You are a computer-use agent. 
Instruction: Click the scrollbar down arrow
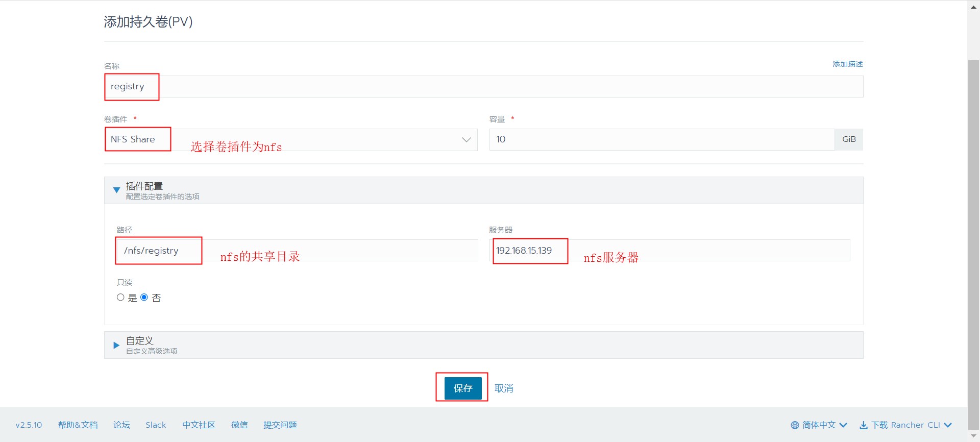pyautogui.click(x=973, y=436)
